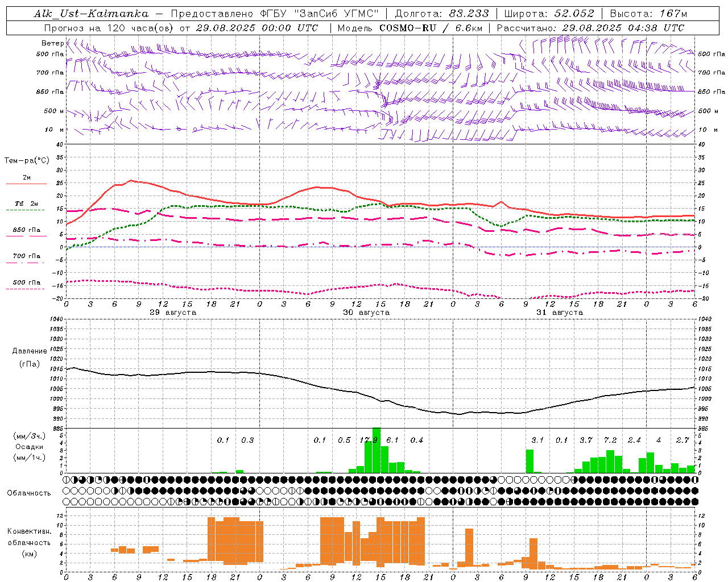Viewport: 728px width, 582px height.
Task: Click the elevation value 167м
Action: 673,14
